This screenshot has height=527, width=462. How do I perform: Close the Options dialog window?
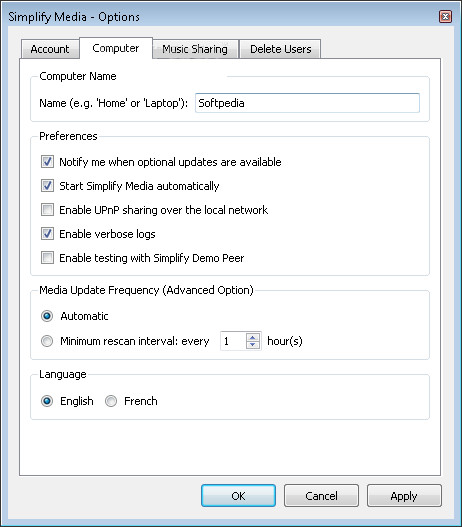click(x=446, y=16)
